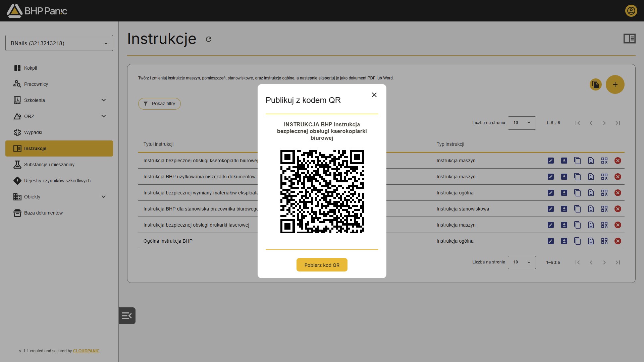Image resolution: width=644 pixels, height=362 pixels.
Task: Go to Kokpit in sidebar
Action: (x=59, y=68)
